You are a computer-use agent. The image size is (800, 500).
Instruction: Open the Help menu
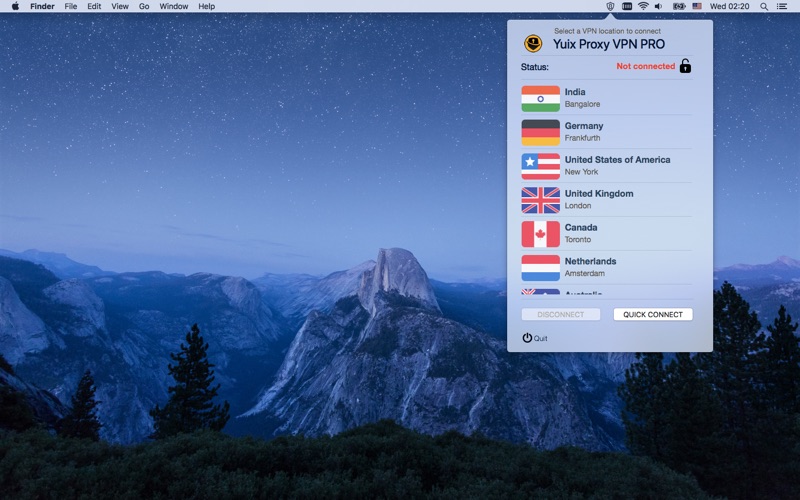point(206,6)
